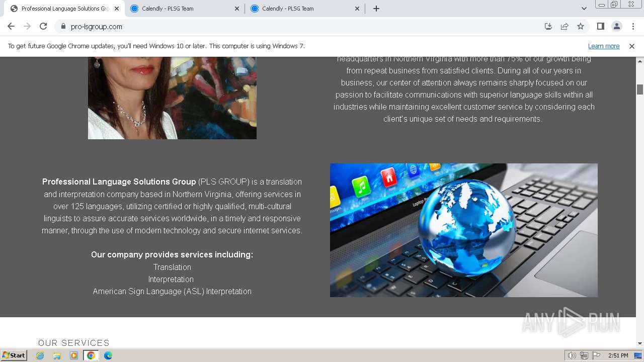
Task: Click the 2:51 PM taskbar clock
Action: [618, 355]
